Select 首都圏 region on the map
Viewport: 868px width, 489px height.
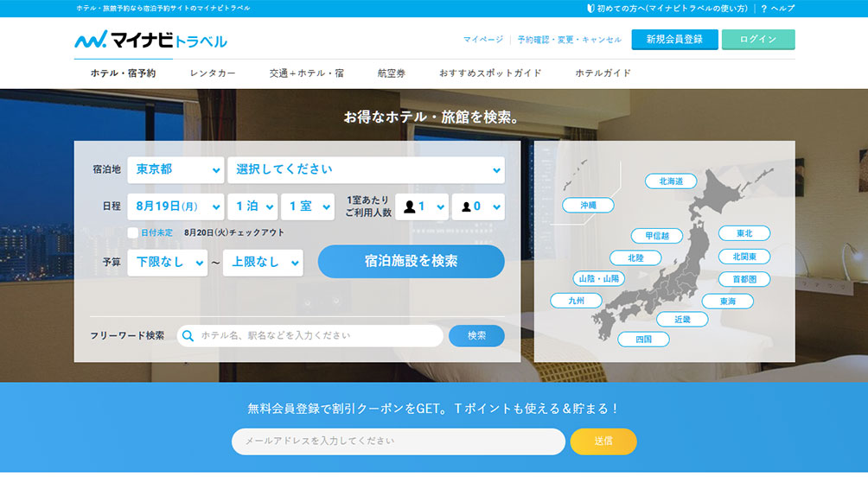click(744, 279)
